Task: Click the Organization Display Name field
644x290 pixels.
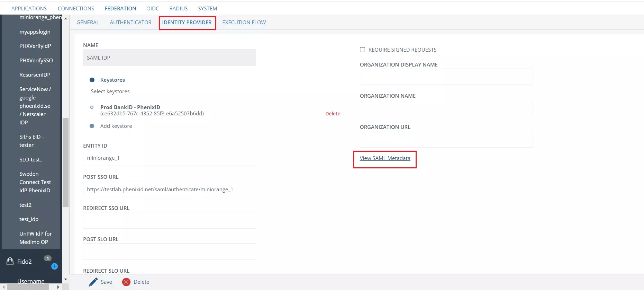Action: tap(446, 77)
